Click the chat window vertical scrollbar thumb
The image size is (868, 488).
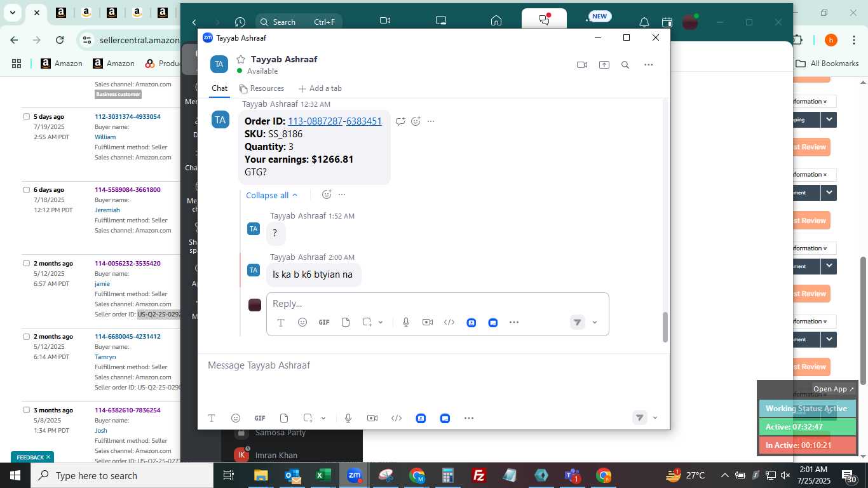click(x=665, y=327)
